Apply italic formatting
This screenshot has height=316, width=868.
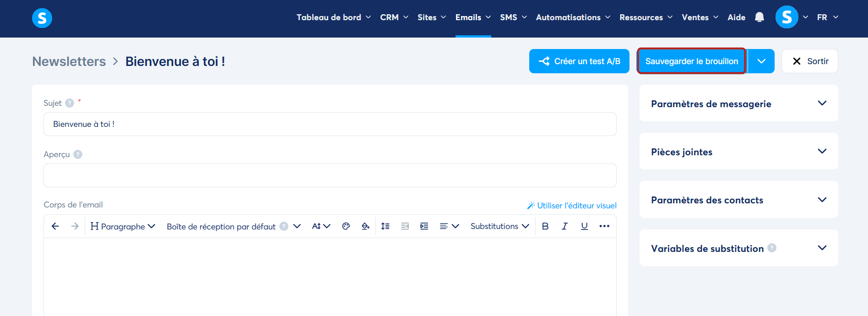(565, 226)
